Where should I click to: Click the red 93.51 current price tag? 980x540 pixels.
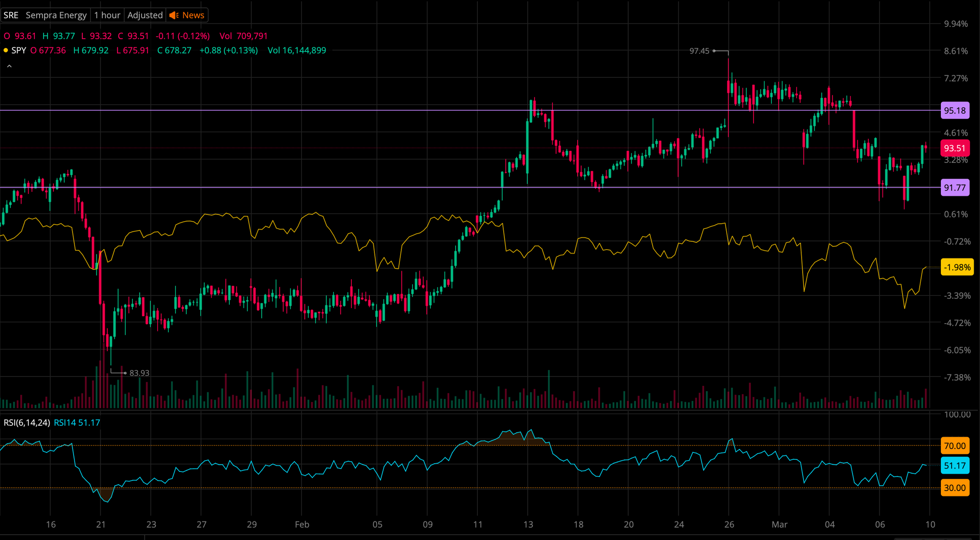coord(955,148)
